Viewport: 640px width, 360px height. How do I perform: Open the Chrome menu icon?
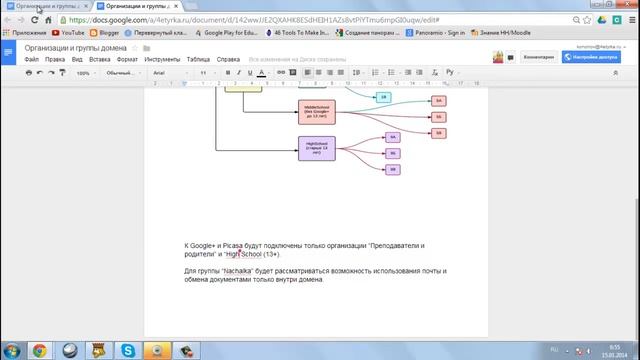pos(632,20)
